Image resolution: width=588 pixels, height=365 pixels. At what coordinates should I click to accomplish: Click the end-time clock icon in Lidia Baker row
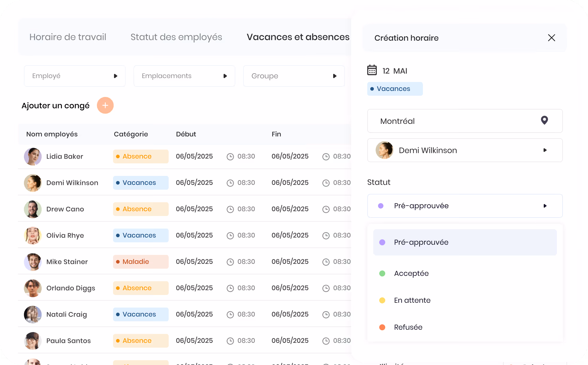[326, 156]
